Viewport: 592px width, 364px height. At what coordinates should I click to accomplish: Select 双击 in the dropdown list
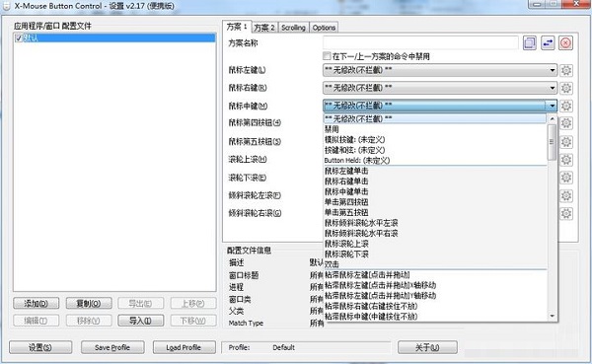coord(435,264)
